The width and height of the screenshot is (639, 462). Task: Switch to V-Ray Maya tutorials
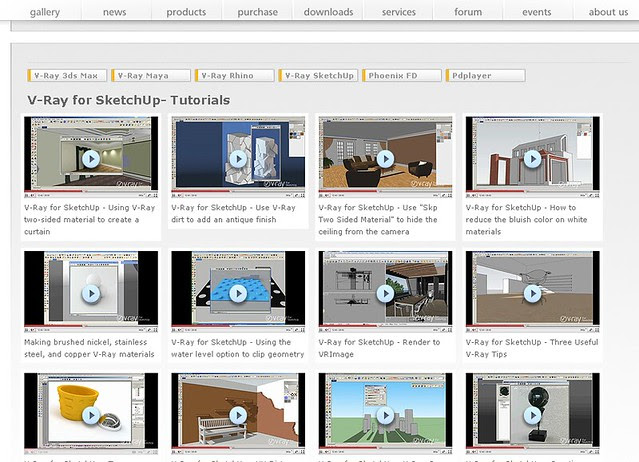click(x=151, y=75)
